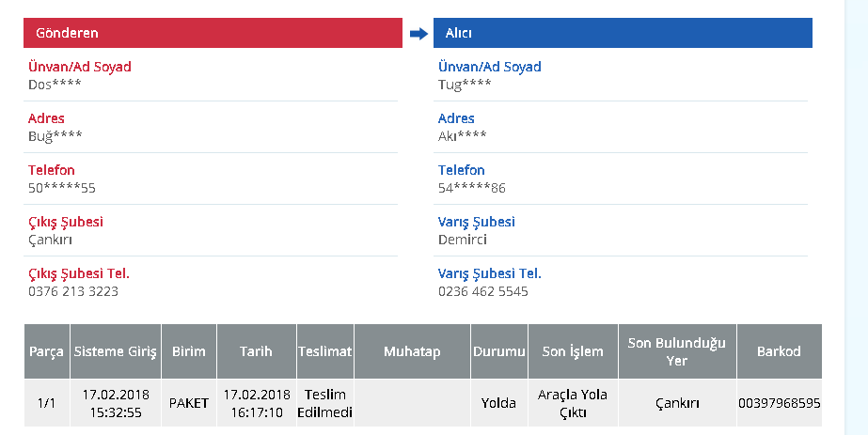868x435 pixels.
Task: Click the Birim column header
Action: [189, 351]
